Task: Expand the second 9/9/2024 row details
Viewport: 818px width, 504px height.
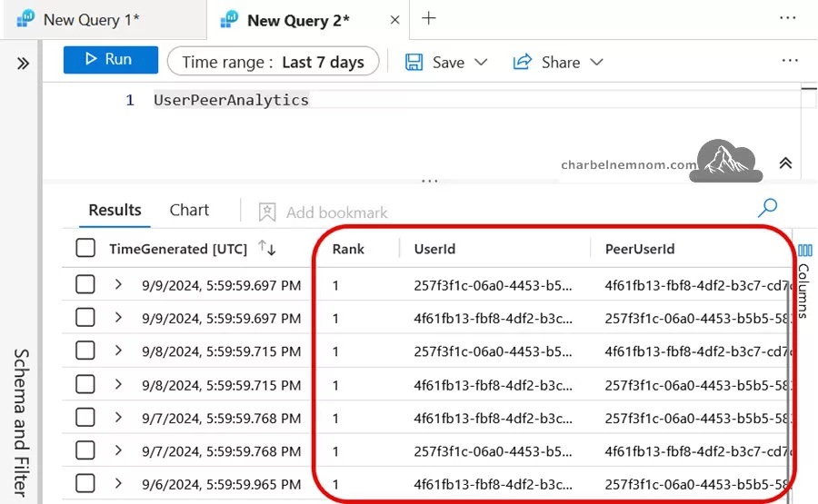Action: coord(118,318)
